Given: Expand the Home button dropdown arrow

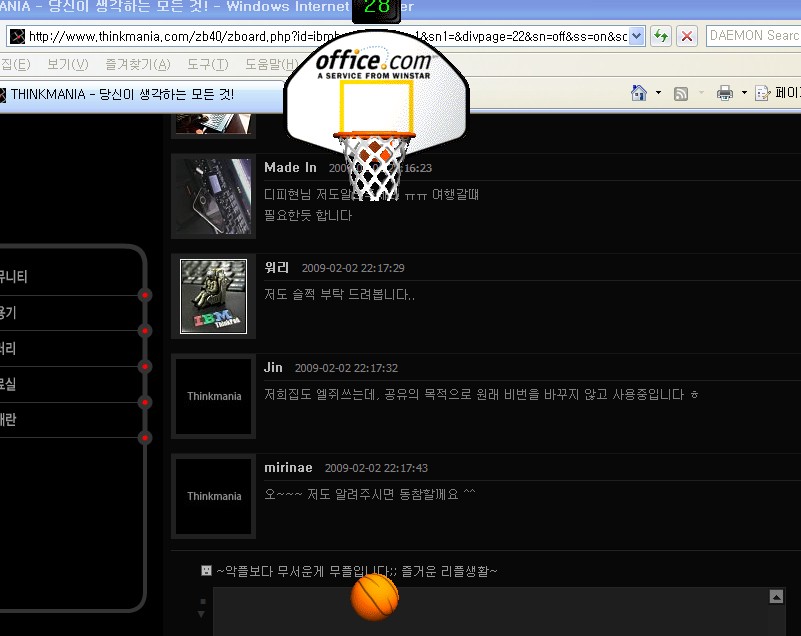Looking at the screenshot, I should tap(658, 93).
